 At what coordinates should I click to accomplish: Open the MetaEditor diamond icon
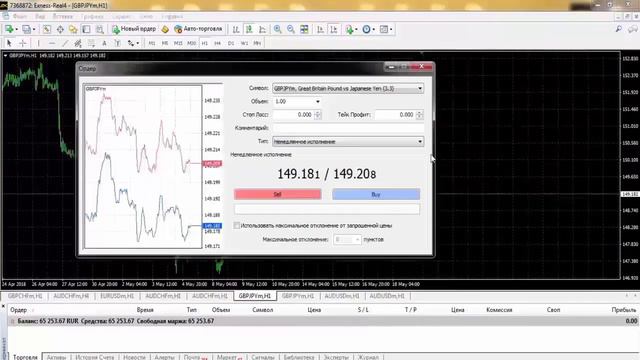point(165,29)
